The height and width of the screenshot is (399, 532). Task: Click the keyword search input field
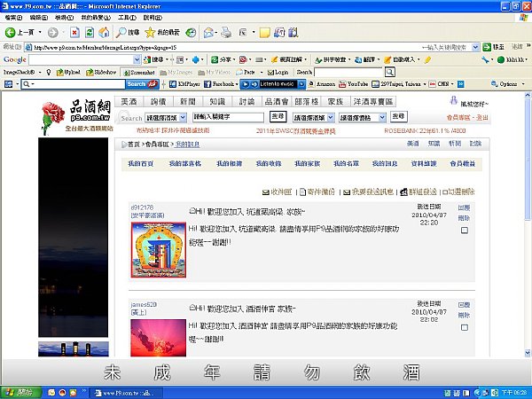[x=228, y=117]
